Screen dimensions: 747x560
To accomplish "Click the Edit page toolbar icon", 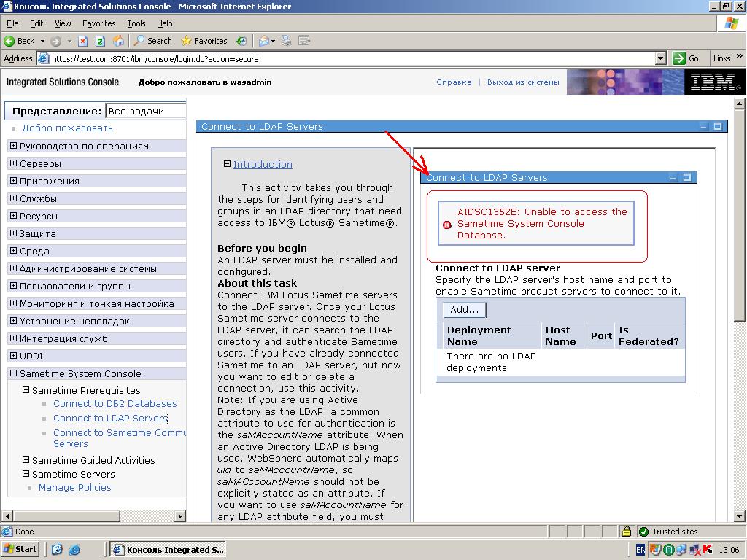I will click(x=304, y=41).
